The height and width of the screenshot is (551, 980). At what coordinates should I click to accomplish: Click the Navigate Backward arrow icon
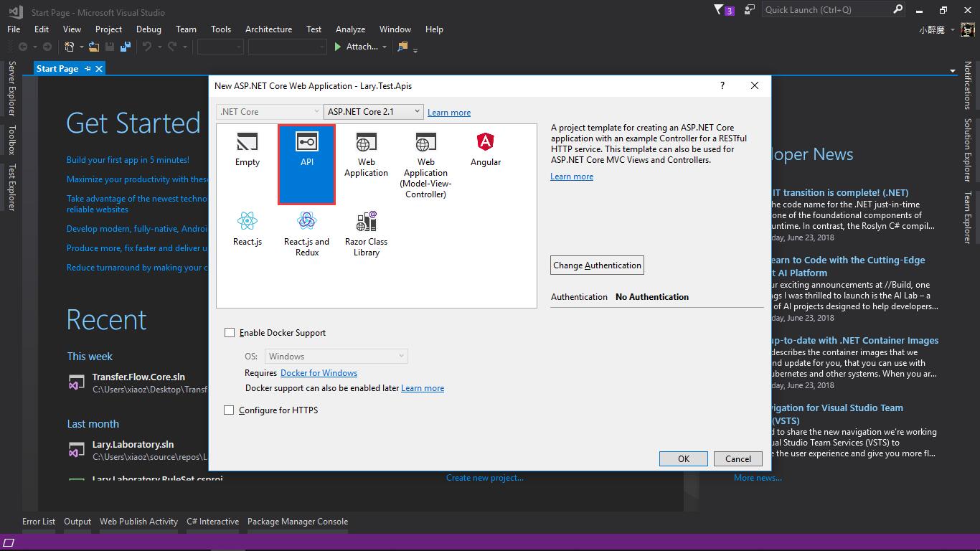coord(23,47)
